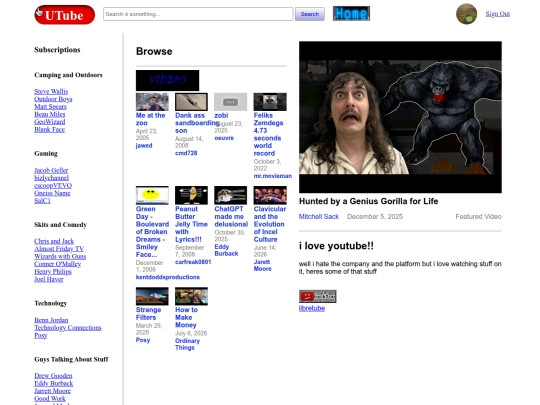The width and height of the screenshot is (540, 405).
Task: Click the UTube logo
Action: (64, 15)
